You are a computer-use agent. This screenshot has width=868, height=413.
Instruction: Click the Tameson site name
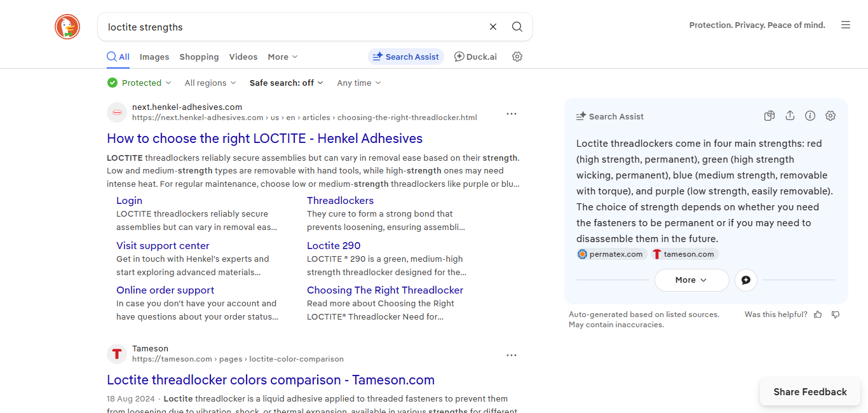pos(150,349)
